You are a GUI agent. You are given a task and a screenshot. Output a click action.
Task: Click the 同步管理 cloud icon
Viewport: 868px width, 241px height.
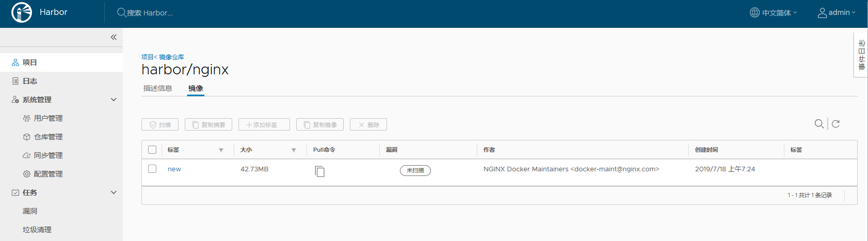(27, 155)
